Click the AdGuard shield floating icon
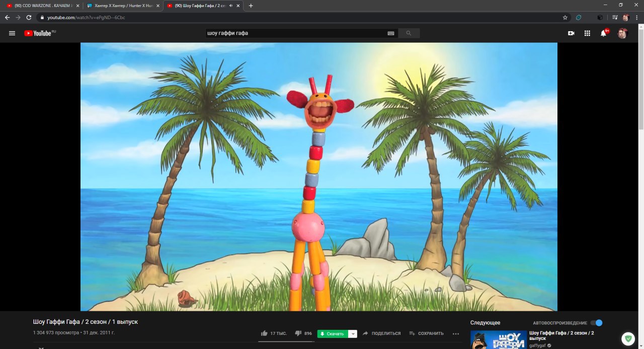The width and height of the screenshot is (644, 349). pos(627,339)
